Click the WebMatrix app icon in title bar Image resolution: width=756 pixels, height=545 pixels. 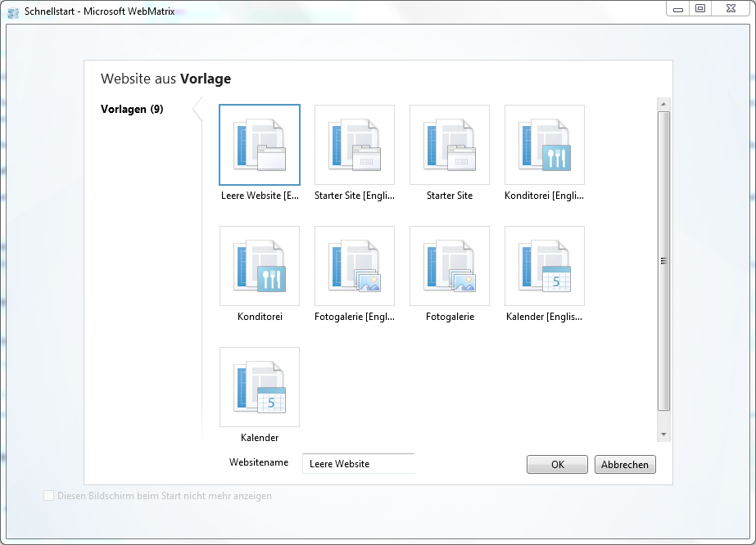tap(13, 12)
